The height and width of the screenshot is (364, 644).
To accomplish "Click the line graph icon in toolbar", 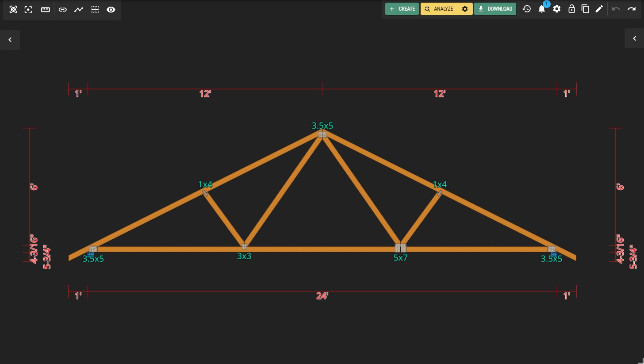I will click(79, 10).
